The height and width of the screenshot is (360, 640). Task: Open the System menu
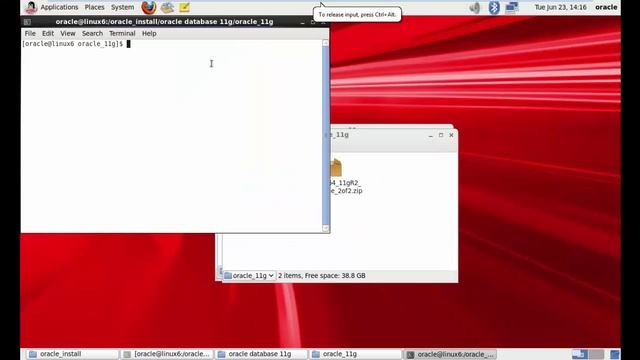point(122,7)
